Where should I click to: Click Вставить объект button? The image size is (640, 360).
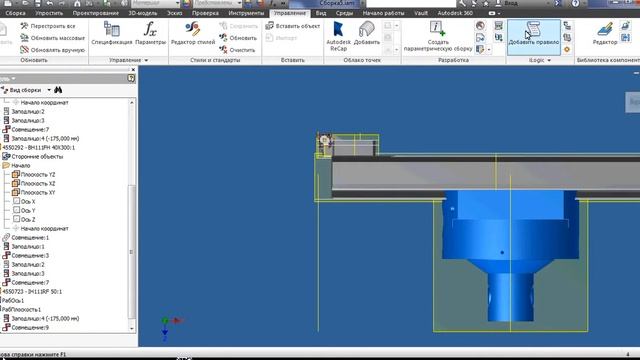pyautogui.click(x=292, y=26)
